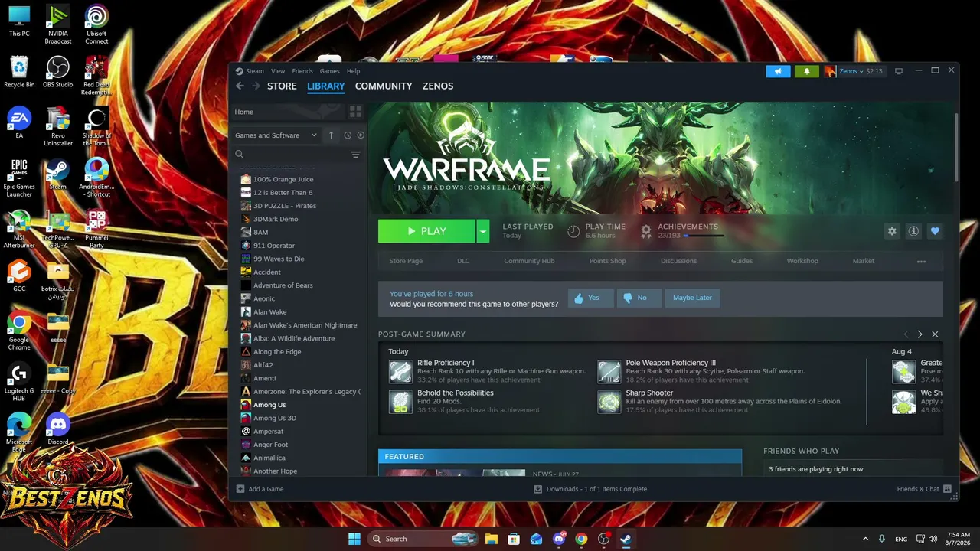Go back with the Steam back arrow

point(240,86)
